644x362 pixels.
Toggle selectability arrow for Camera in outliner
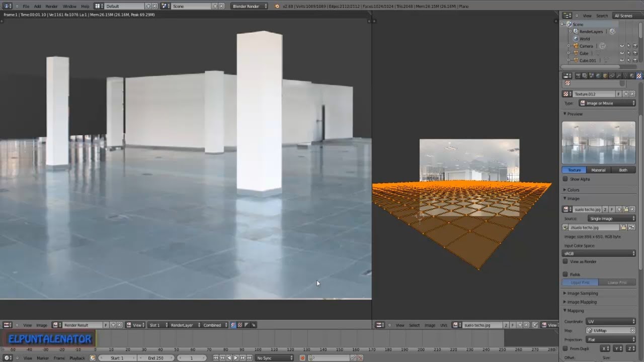628,46
